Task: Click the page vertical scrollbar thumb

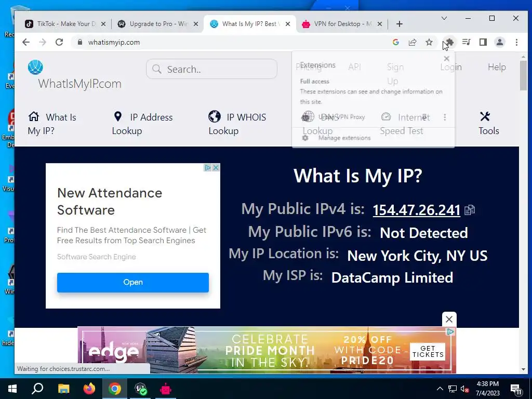Action: tap(523, 75)
